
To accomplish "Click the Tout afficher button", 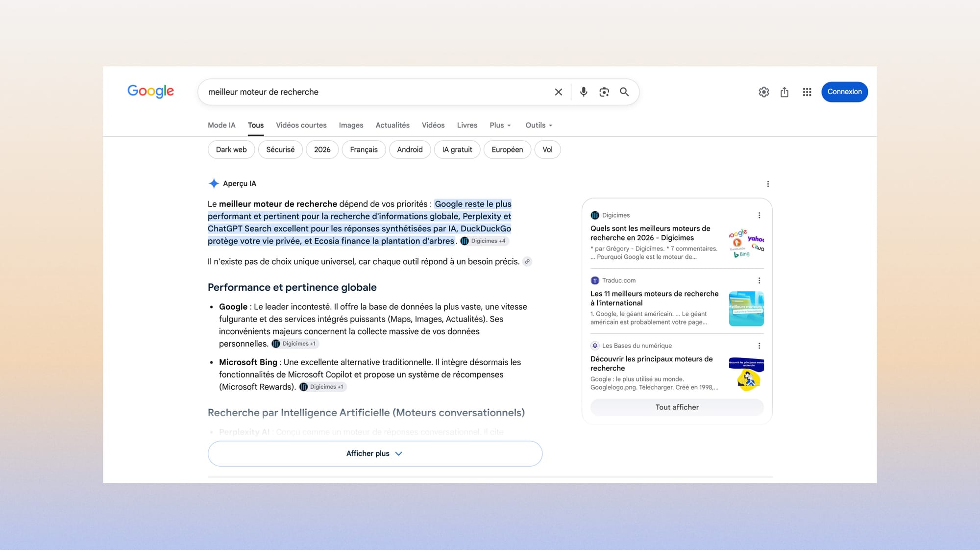I will pyautogui.click(x=677, y=407).
